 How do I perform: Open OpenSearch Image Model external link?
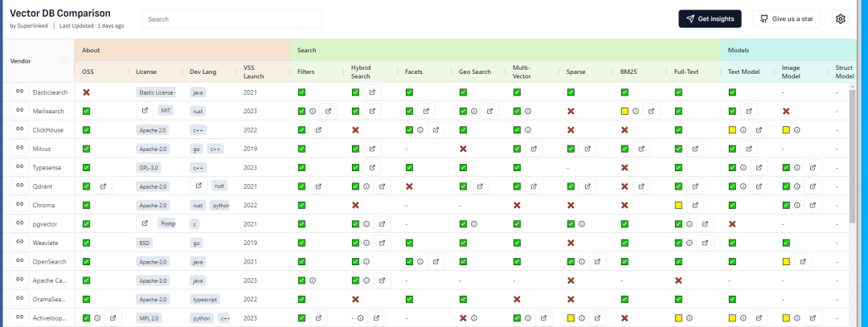803,261
